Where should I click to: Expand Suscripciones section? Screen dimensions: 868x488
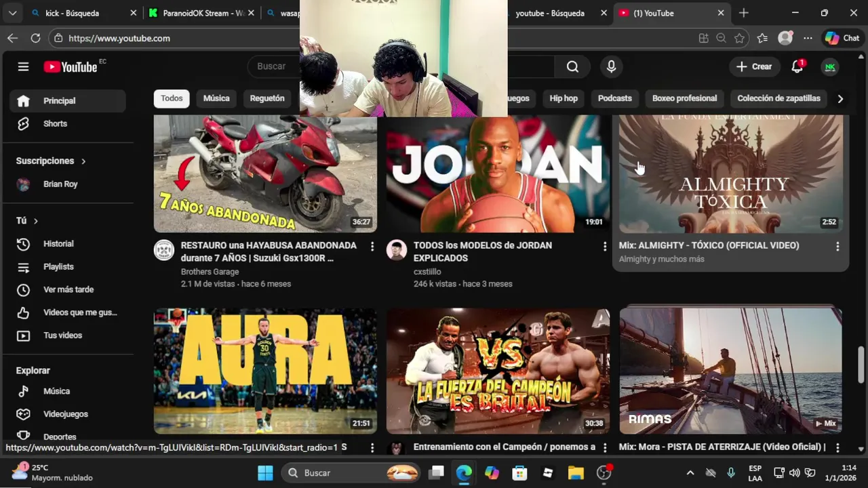(51, 161)
